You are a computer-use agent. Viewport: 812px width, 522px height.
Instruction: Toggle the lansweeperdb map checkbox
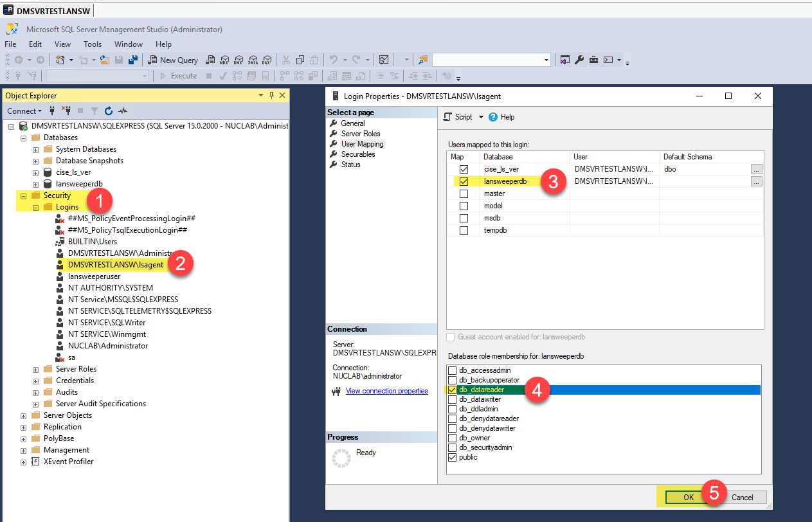click(x=464, y=181)
